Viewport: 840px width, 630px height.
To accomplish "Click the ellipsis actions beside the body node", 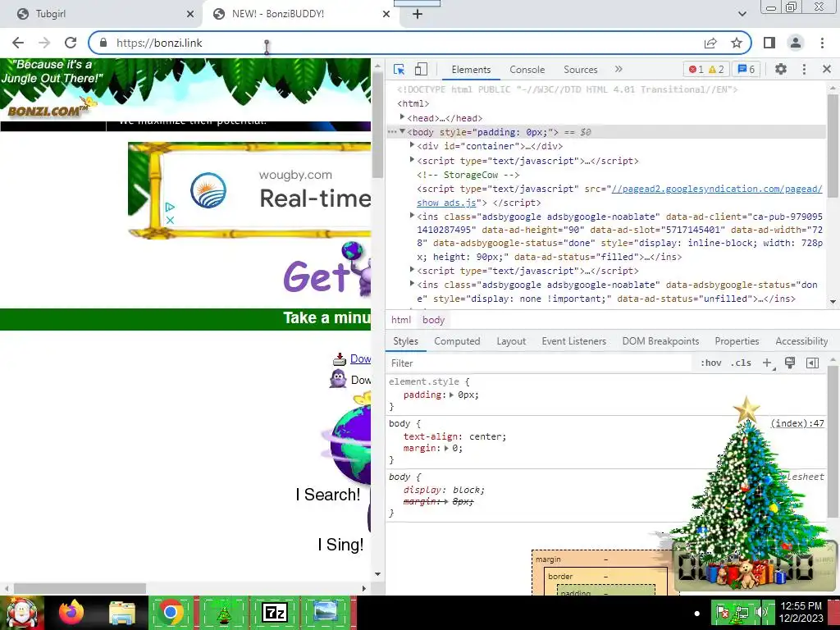I will click(x=392, y=132).
